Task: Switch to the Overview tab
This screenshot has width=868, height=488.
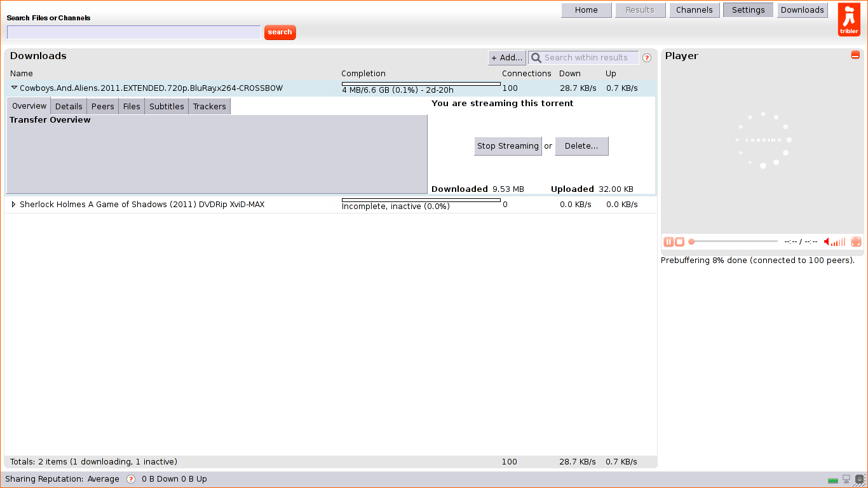Action: point(29,105)
